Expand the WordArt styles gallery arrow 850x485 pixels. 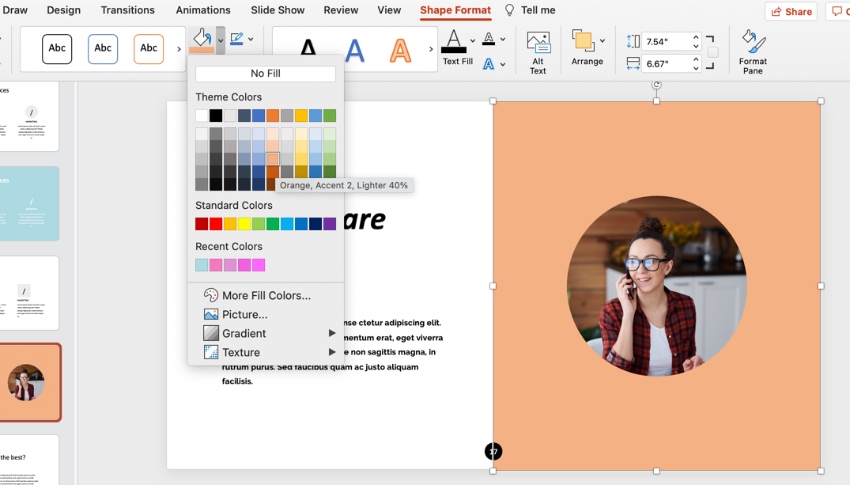click(x=432, y=49)
